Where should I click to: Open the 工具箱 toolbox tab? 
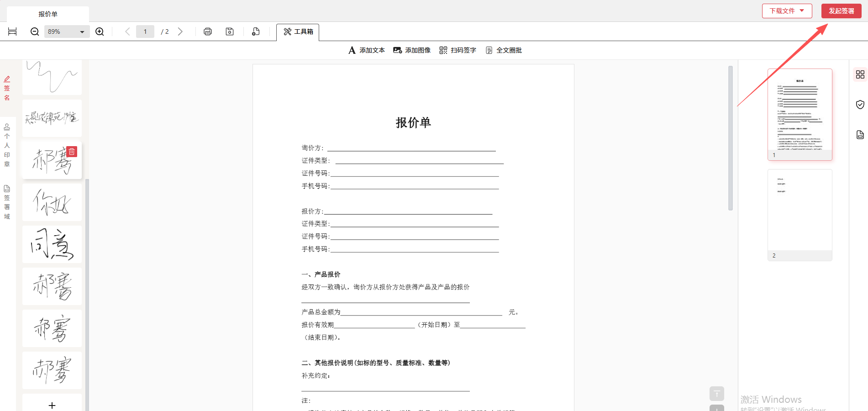click(298, 32)
